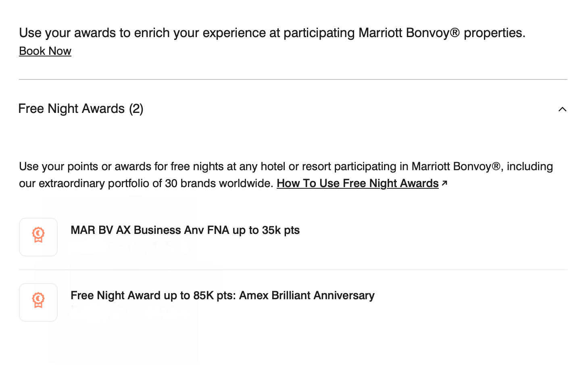The image size is (588, 371).
Task: Click the text '30 brands worldwide'
Action: tap(219, 183)
